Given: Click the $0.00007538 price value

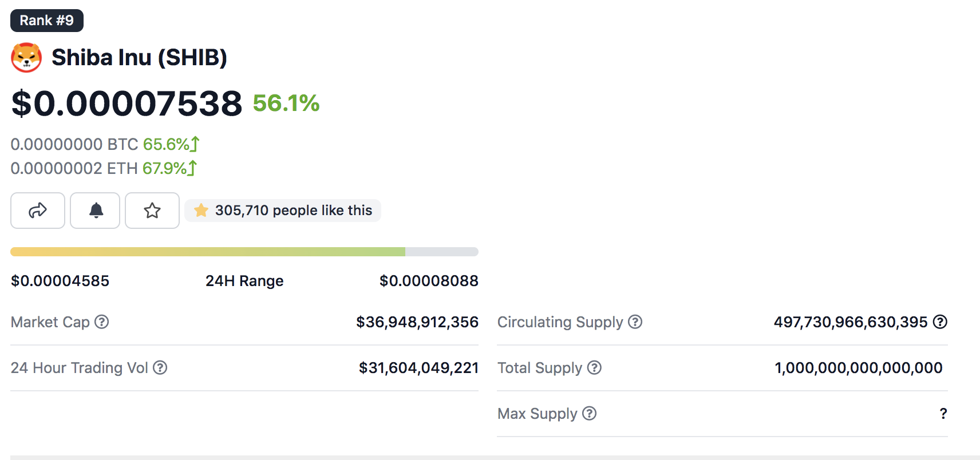Looking at the screenshot, I should click(x=127, y=104).
